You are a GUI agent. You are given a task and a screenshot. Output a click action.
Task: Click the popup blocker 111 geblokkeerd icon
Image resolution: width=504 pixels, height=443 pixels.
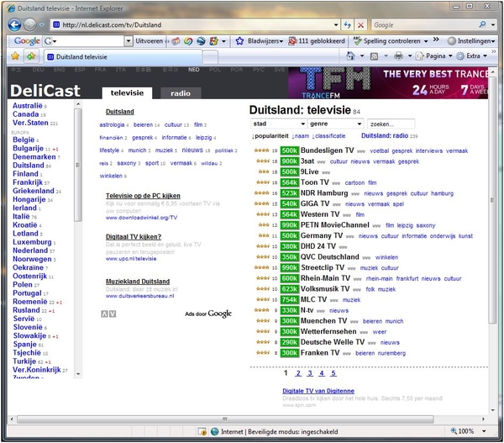coord(292,41)
